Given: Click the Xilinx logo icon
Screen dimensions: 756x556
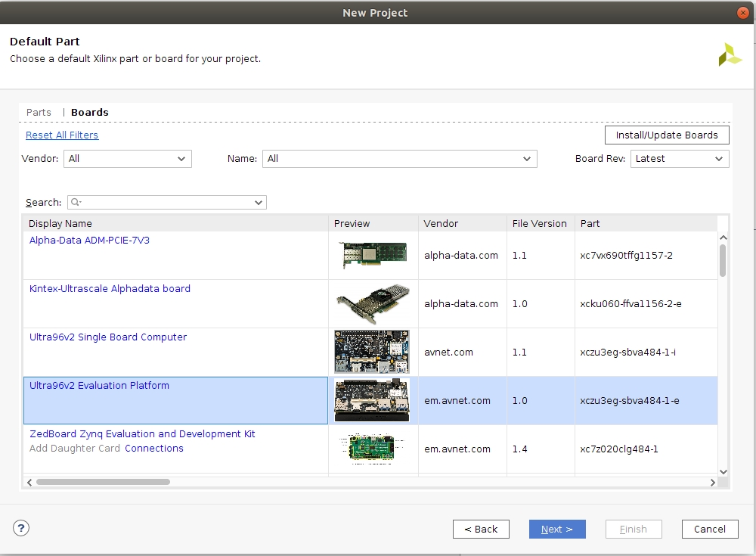Looking at the screenshot, I should 730,54.
